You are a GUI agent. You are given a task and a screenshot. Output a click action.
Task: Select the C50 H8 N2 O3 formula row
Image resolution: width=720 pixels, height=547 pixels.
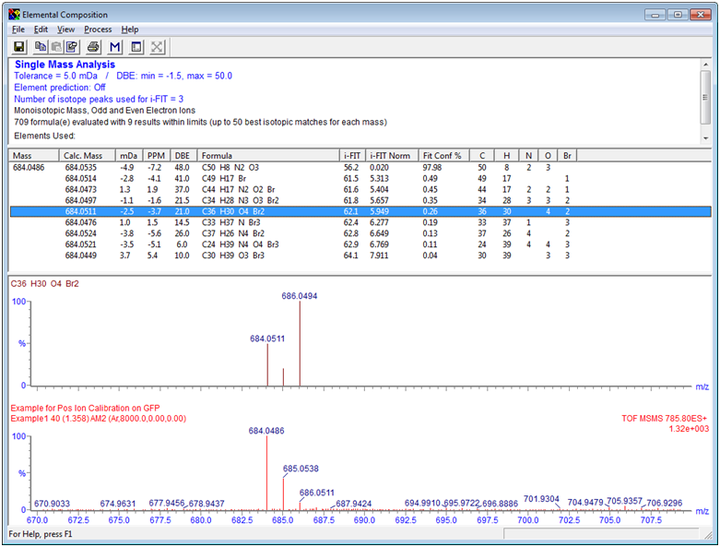230,167
